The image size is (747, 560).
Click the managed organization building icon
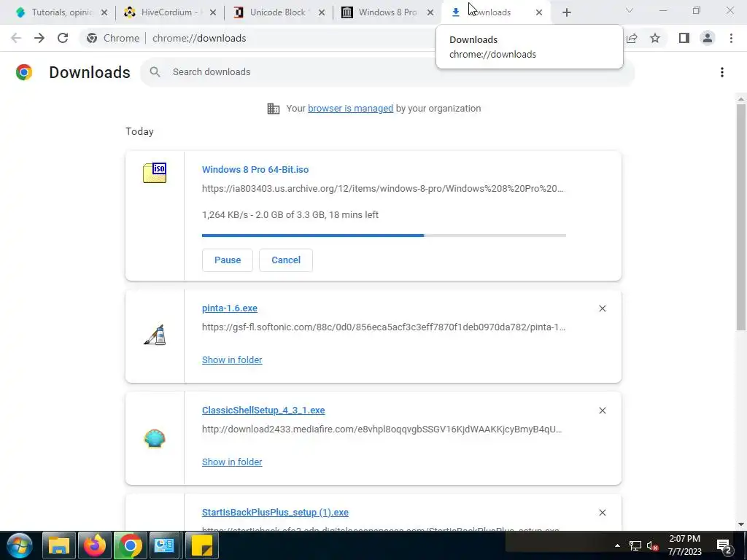click(274, 109)
